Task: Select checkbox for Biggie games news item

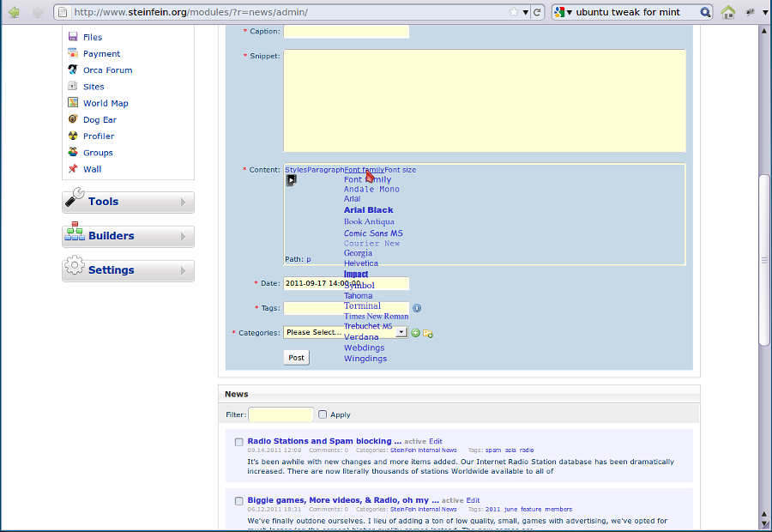Action: pyautogui.click(x=239, y=501)
